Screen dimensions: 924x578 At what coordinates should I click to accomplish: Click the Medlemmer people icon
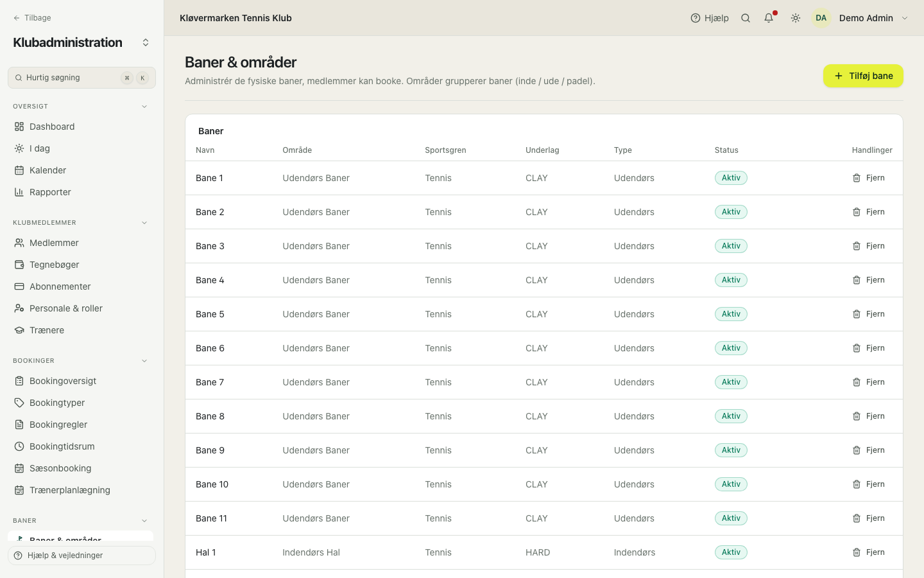(19, 243)
